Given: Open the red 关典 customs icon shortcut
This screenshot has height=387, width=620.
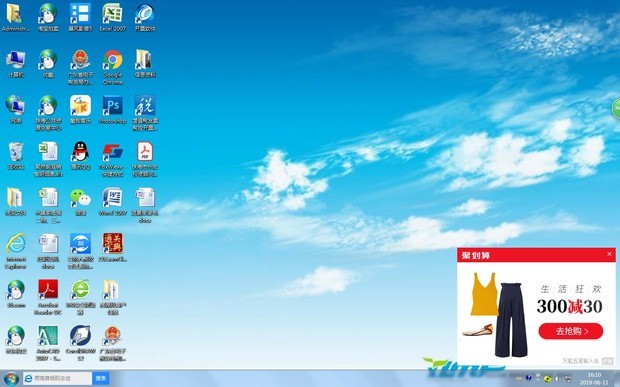Looking at the screenshot, I should [x=113, y=248].
